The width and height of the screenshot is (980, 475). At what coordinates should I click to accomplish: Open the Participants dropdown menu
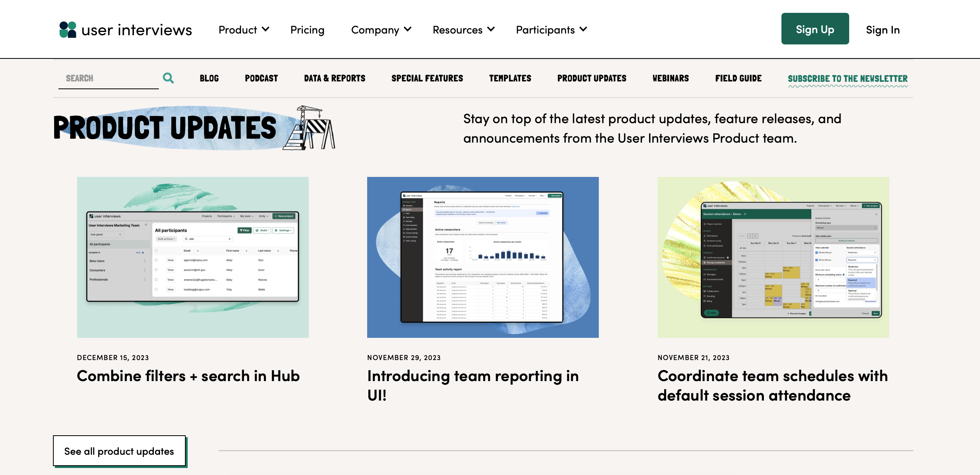[551, 30]
